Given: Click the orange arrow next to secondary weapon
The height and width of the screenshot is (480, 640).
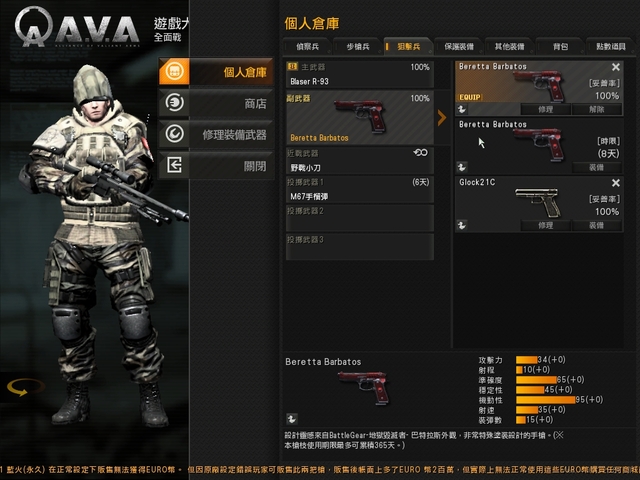Looking at the screenshot, I should coord(442,118).
